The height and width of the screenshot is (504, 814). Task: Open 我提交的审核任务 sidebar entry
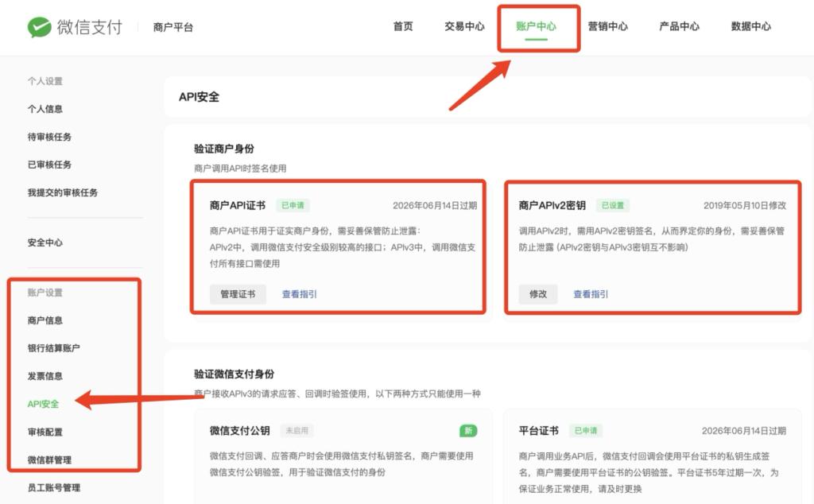(62, 192)
